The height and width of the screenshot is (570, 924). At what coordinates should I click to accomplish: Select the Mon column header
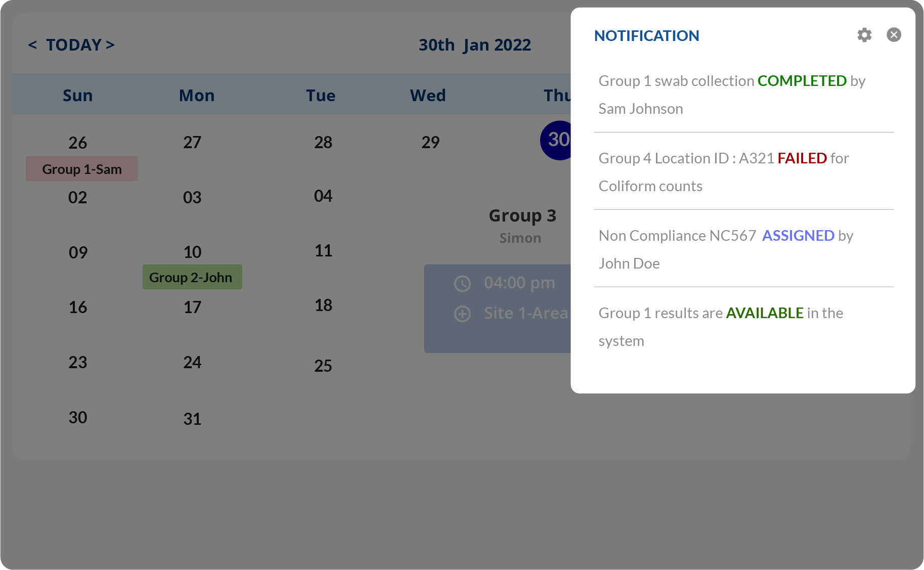(197, 96)
